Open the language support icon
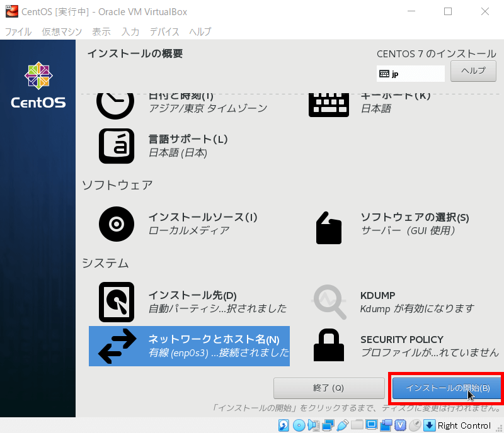 (117, 146)
